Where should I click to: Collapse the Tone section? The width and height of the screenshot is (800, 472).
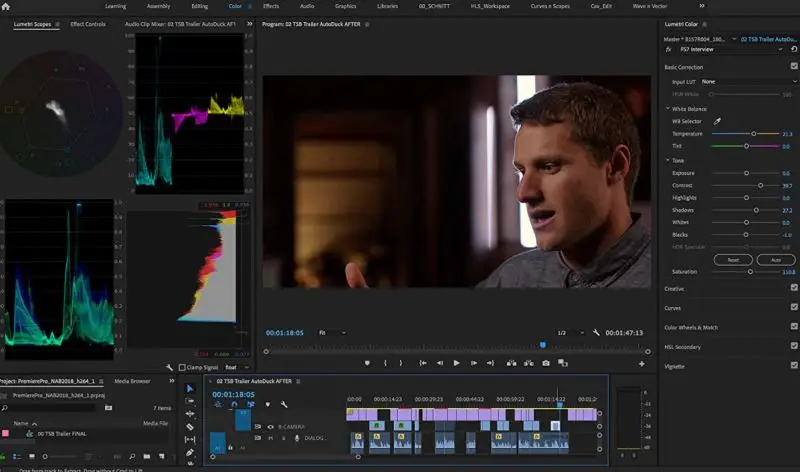(667, 160)
